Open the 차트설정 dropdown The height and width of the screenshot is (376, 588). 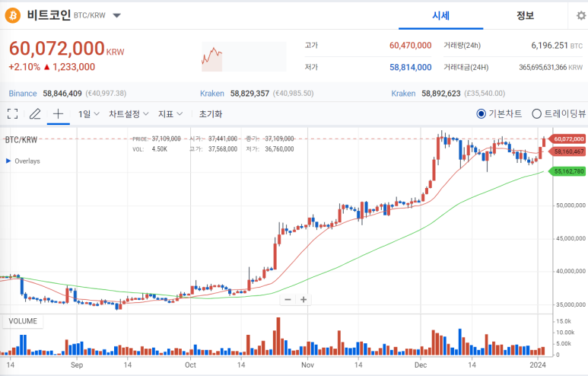[128, 114]
